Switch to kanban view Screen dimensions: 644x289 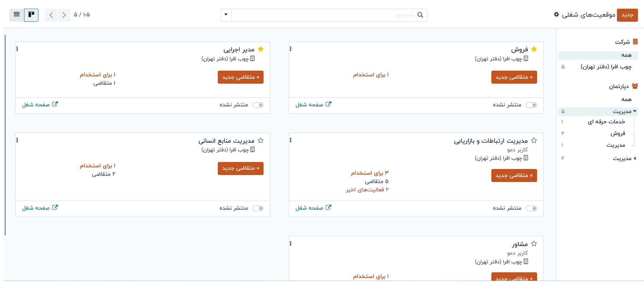[x=31, y=15]
